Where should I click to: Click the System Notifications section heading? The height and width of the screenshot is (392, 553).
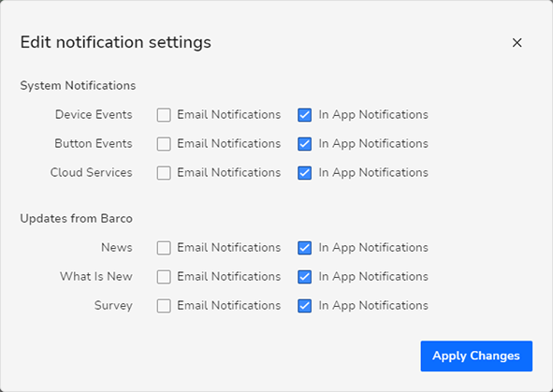[x=78, y=85]
